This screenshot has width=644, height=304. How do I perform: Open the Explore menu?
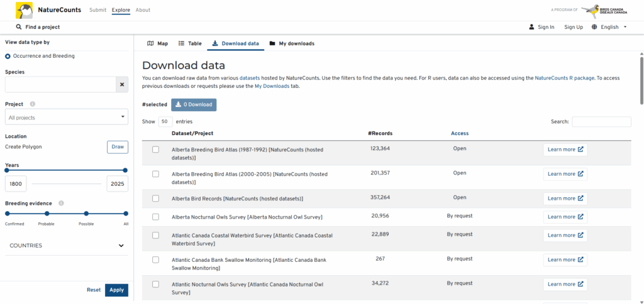[121, 10]
